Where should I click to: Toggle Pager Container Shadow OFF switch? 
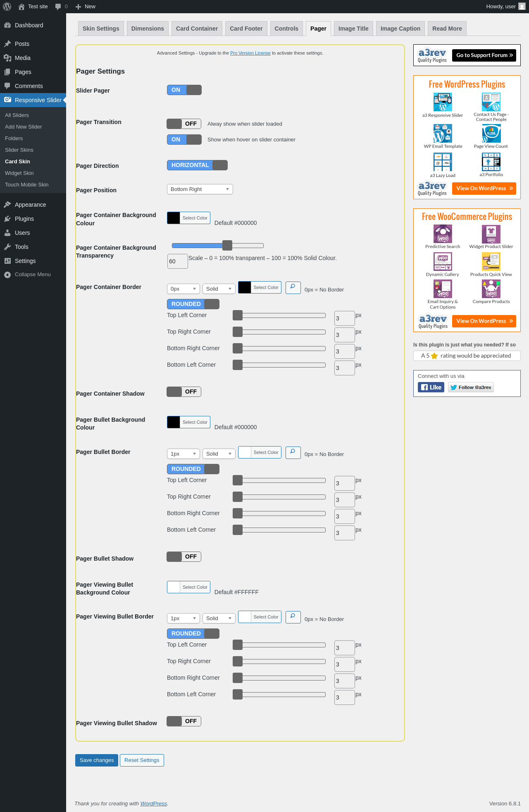point(184,392)
